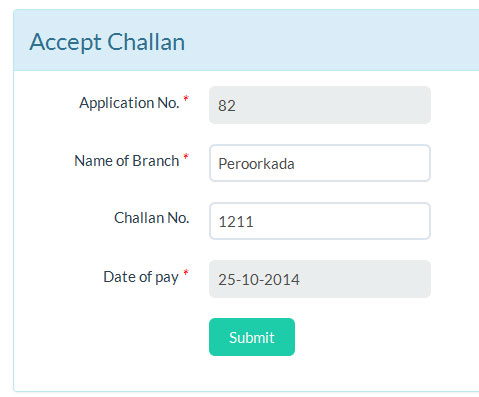Click the Date of pay label
Viewport: 479px width, 397px height.
[141, 277]
